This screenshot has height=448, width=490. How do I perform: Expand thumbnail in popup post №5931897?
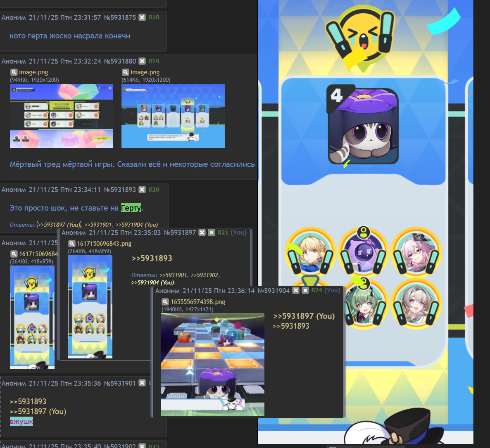pos(90,307)
